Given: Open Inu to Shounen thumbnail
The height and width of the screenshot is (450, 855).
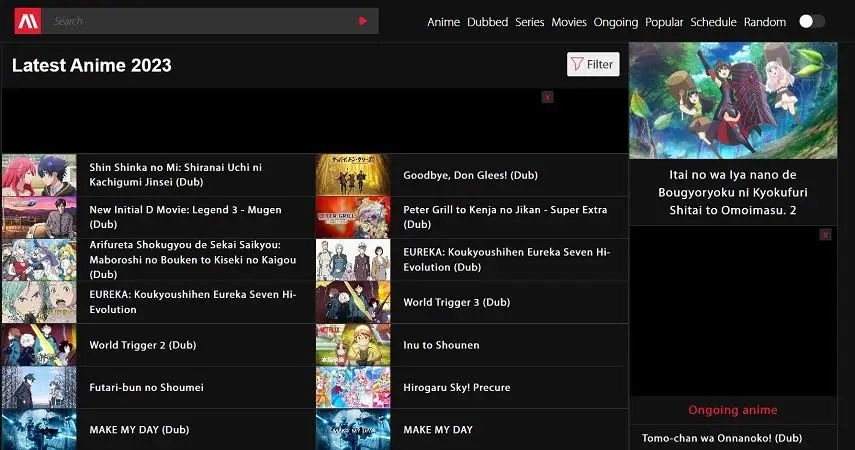Looking at the screenshot, I should (x=353, y=345).
